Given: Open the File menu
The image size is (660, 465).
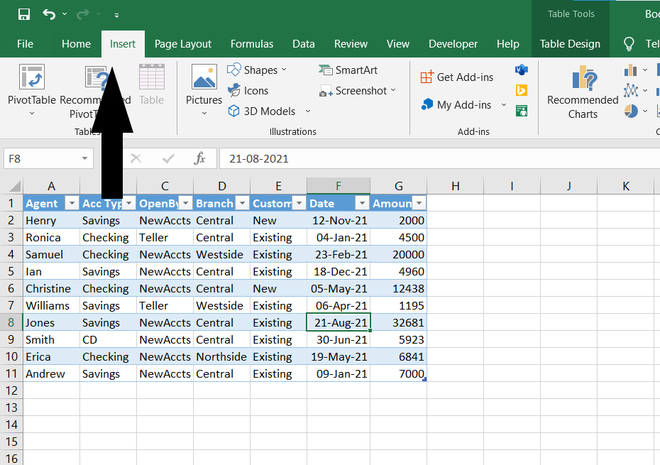Looking at the screenshot, I should [26, 44].
